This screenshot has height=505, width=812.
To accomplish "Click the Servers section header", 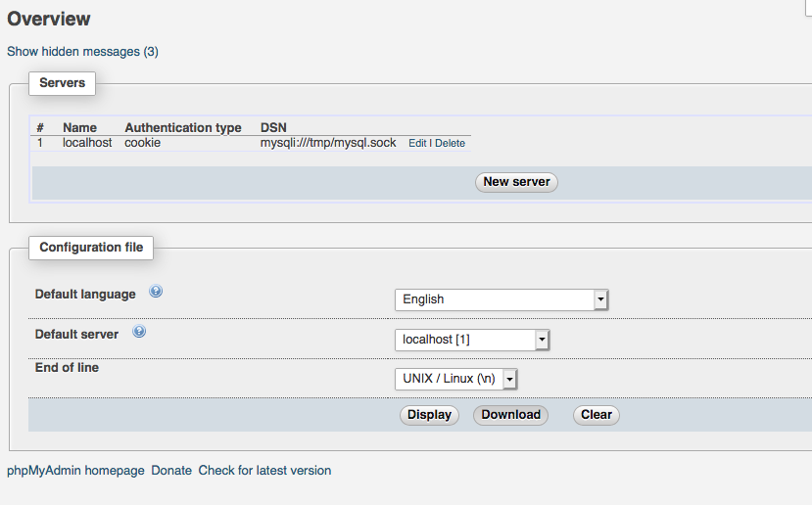I will coord(62,83).
